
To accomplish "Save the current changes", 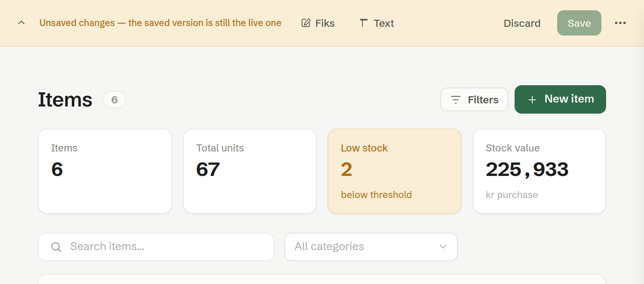I will coord(579,23).
